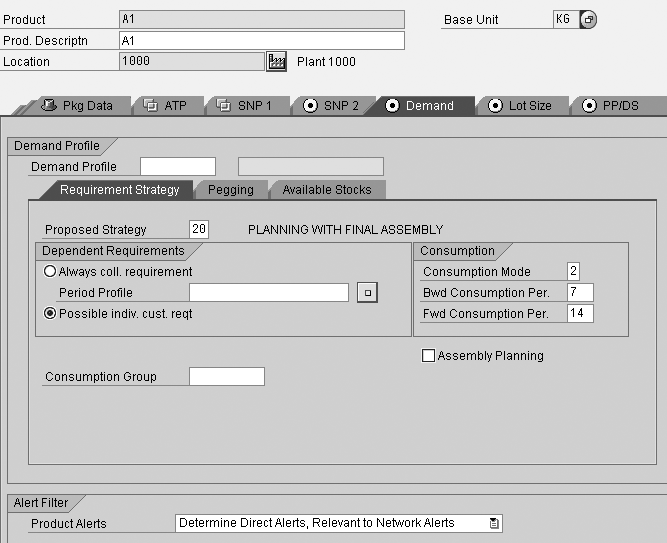Click the Demand Profile description field
Image resolution: width=667 pixels, height=543 pixels.
311,166
